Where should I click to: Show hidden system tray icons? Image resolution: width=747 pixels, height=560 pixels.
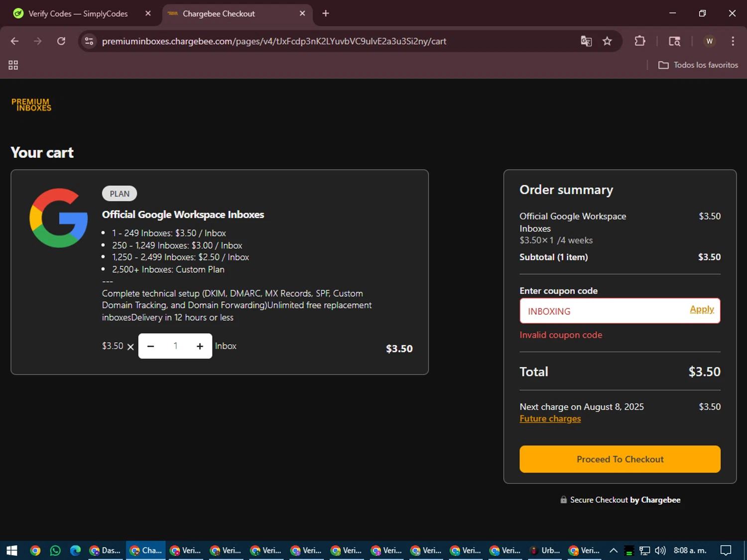pyautogui.click(x=614, y=550)
